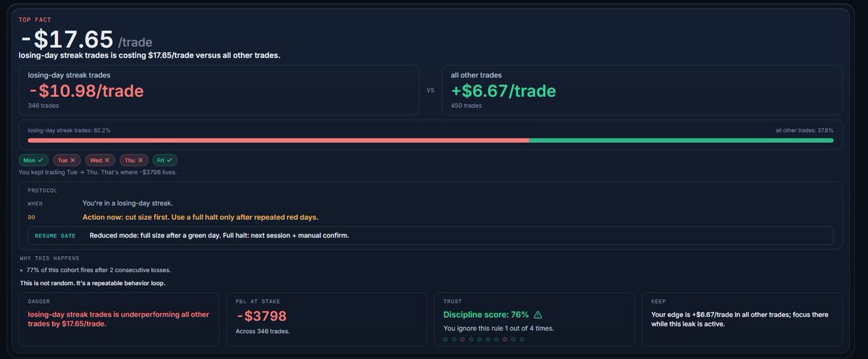Click 'losing-day streak trades: 62.2%' label
The width and height of the screenshot is (868, 359).
tap(69, 130)
